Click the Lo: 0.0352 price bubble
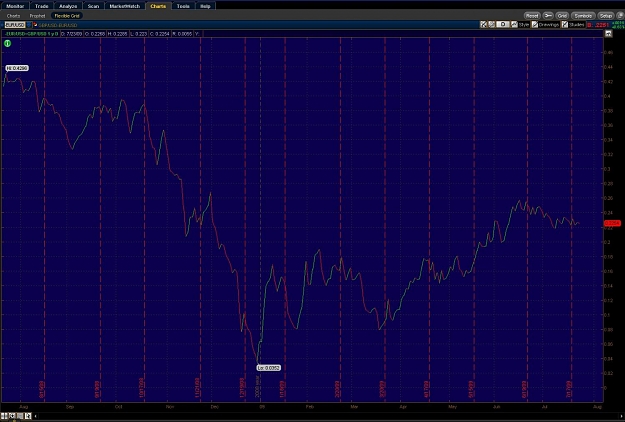Image resolution: width=625 pixels, height=422 pixels. point(269,368)
